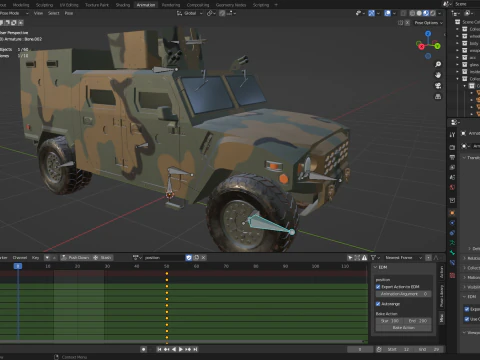This screenshot has height=360, width=480.
Task: Toggle fake user shield for action
Action: (189, 258)
